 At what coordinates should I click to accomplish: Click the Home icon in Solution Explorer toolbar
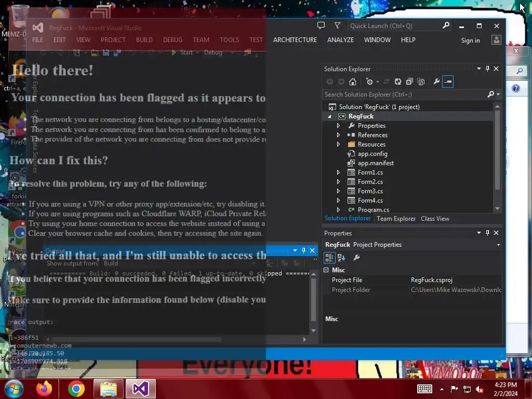click(353, 82)
